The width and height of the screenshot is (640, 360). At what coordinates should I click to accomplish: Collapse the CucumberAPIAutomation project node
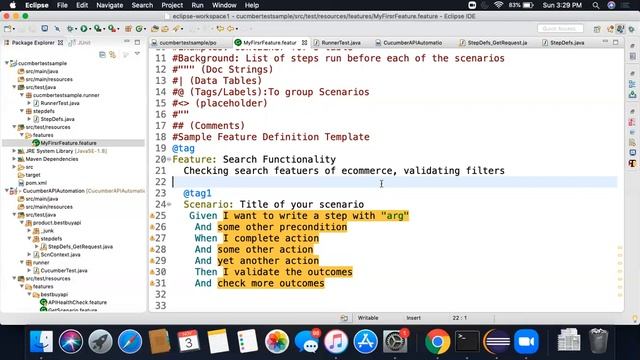pos(7,191)
